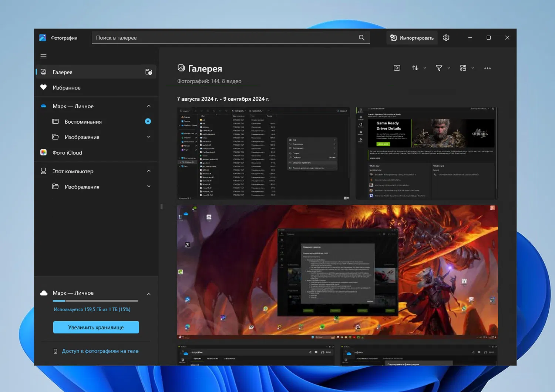Click OneDrive cloud icon by Марк — Личное
The image size is (555, 392).
click(43, 106)
